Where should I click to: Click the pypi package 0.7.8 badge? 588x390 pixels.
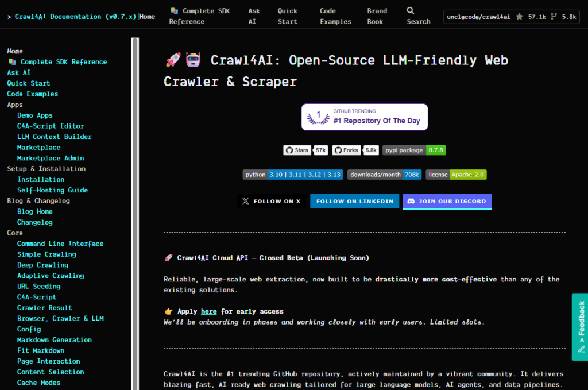click(x=414, y=150)
